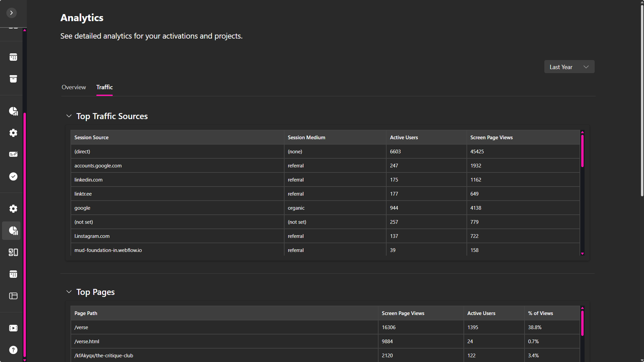Select the Traffic tab
Screen dimensions: 644x362
pos(104,87)
